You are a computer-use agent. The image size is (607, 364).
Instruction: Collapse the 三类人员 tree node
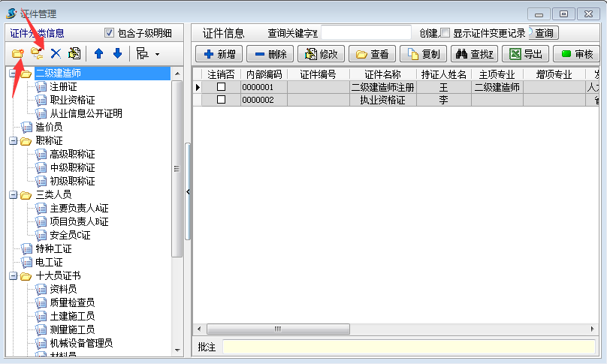click(x=13, y=194)
